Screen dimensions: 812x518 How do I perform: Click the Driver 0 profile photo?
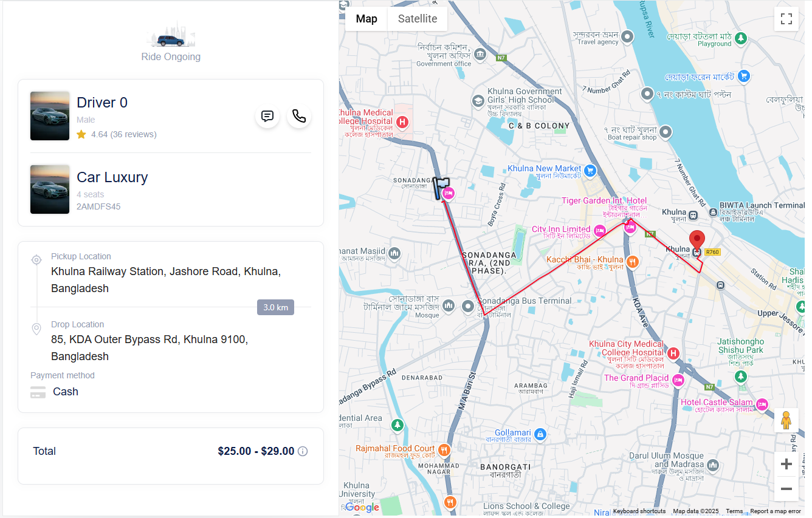click(x=50, y=116)
